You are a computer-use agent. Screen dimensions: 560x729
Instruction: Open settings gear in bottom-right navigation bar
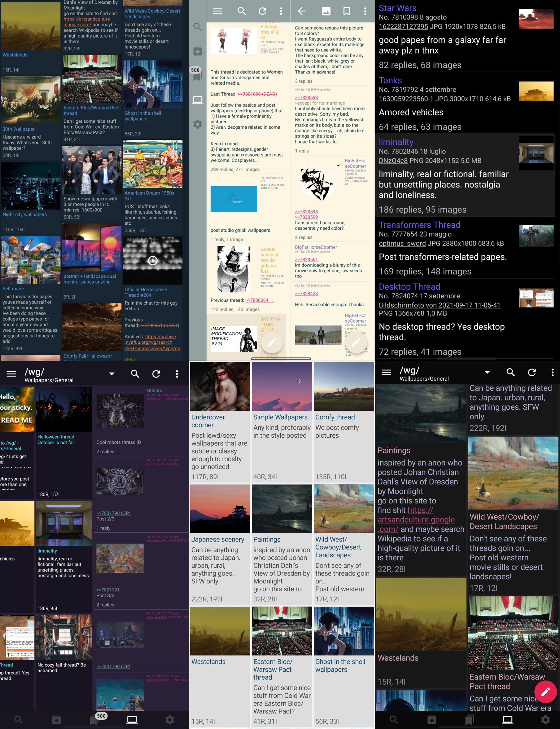[545, 720]
